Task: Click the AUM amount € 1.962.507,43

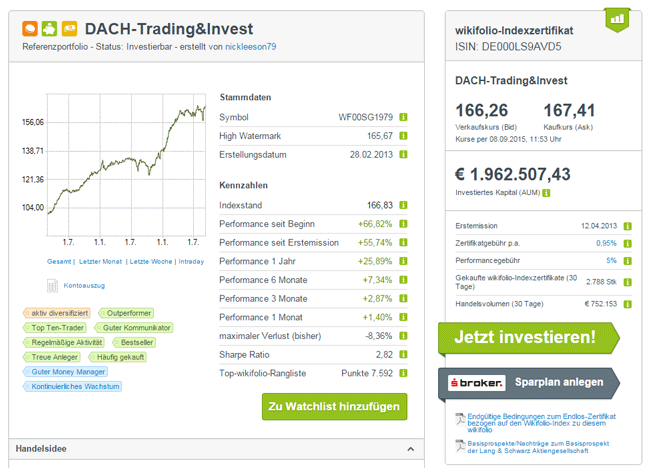Action: coord(513,175)
